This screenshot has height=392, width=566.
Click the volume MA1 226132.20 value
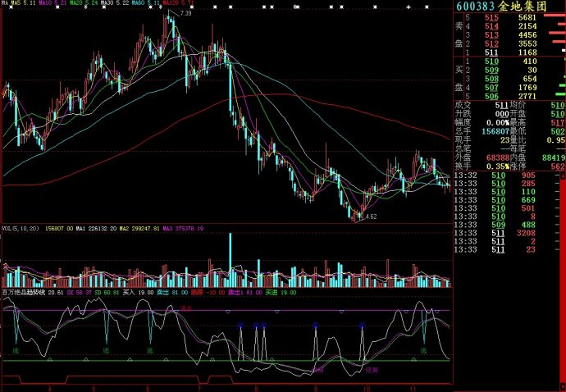(96, 229)
